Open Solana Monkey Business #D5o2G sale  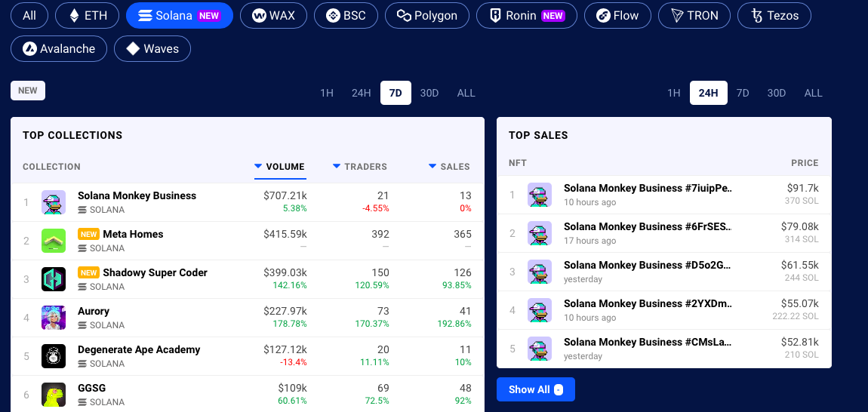[x=648, y=266]
